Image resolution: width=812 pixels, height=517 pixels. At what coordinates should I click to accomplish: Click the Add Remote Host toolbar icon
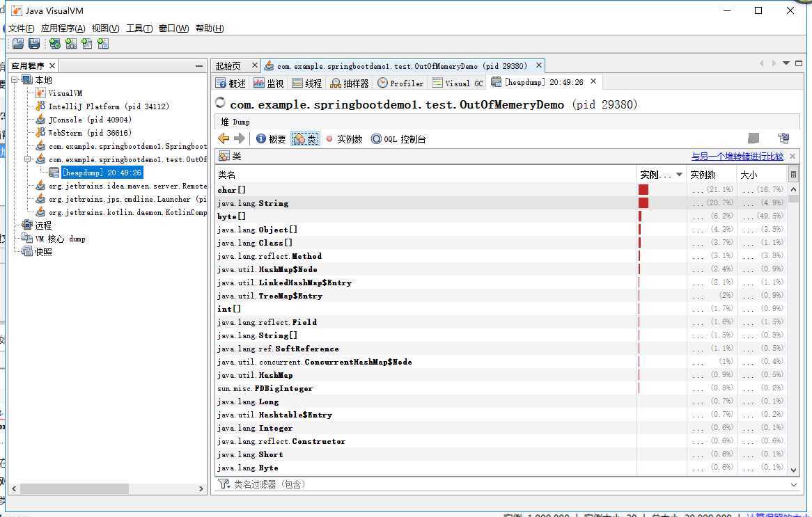[55, 44]
